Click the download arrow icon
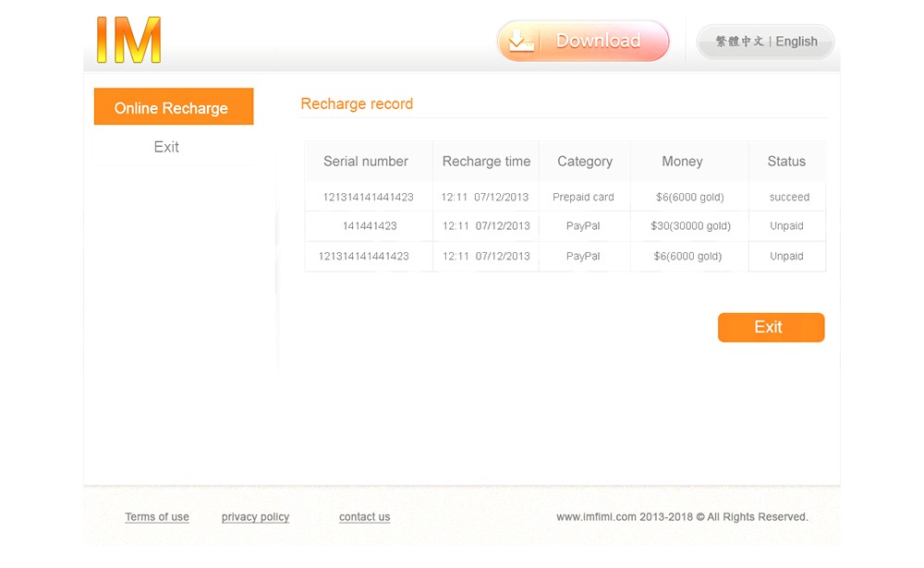924x568 pixels. click(521, 42)
